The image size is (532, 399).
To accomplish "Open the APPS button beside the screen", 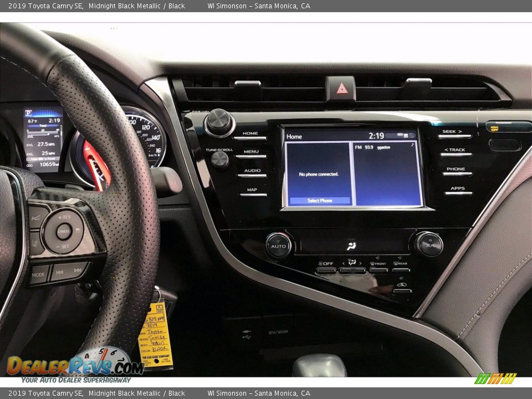I will tap(458, 190).
